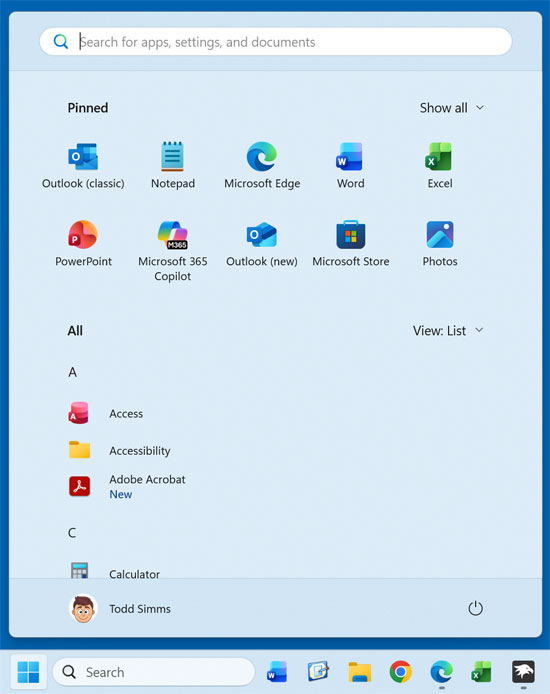Open Calculator from the apps list
Image resolution: width=550 pixels, height=694 pixels.
coord(114,572)
